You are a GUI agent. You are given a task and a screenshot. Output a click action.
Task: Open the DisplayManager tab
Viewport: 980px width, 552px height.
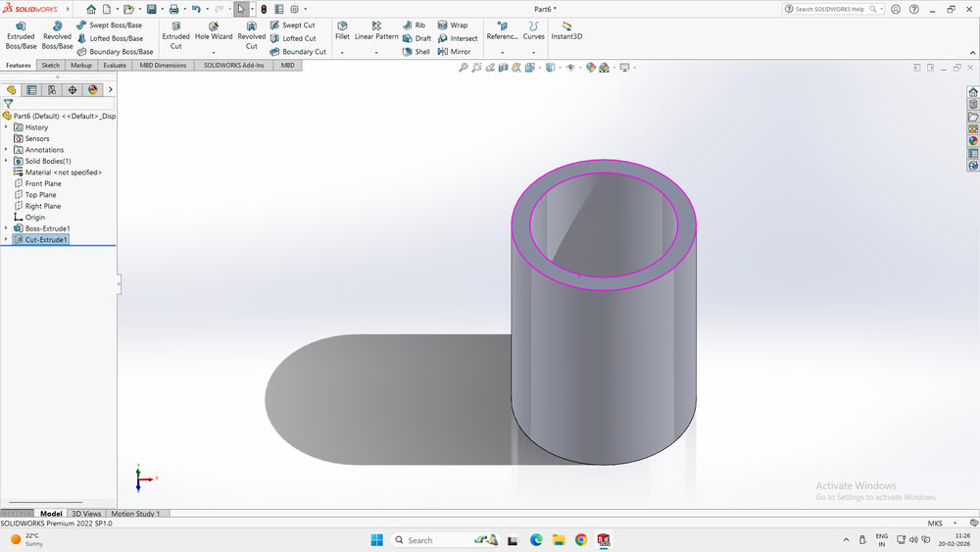[x=93, y=90]
